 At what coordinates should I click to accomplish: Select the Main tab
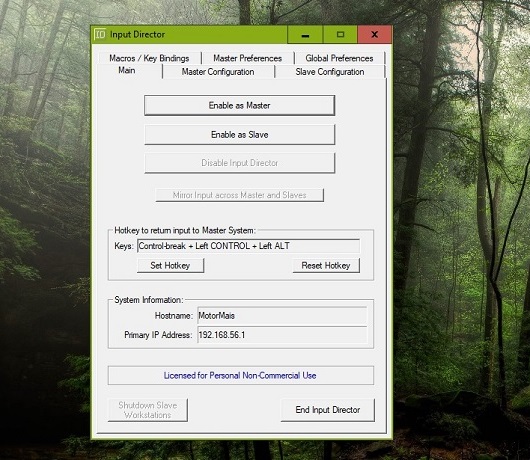coord(127,70)
